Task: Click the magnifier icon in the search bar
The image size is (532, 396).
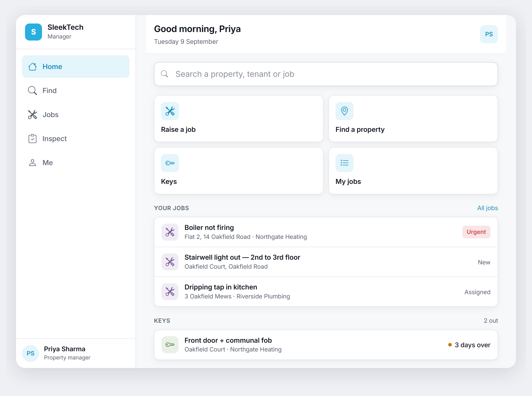Action: pyautogui.click(x=164, y=74)
